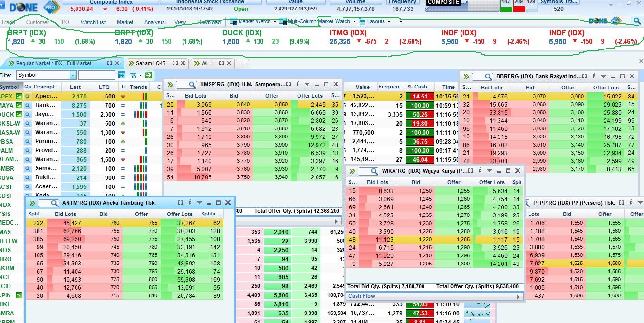This screenshot has width=644, height=323.
Task: Switch to the WL 1 tab
Action: [207, 63]
